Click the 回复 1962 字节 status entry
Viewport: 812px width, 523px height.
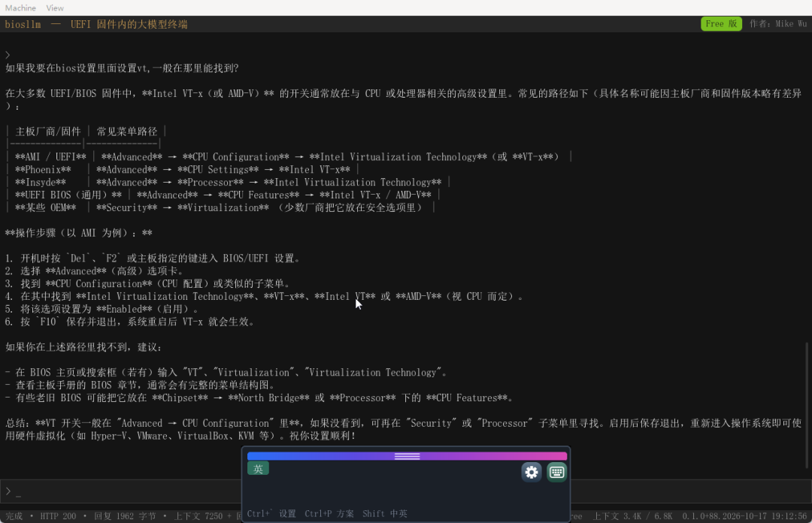click(125, 516)
